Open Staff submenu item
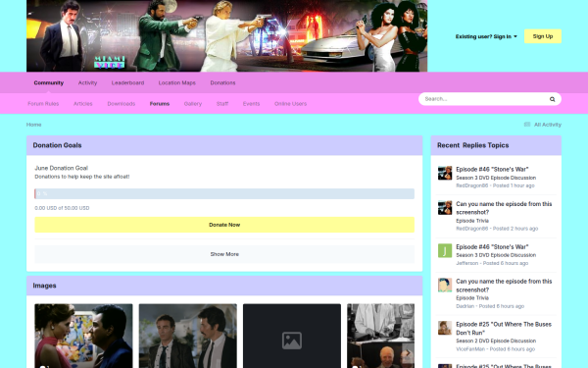Viewport: 588px width, 368px height. 222,104
